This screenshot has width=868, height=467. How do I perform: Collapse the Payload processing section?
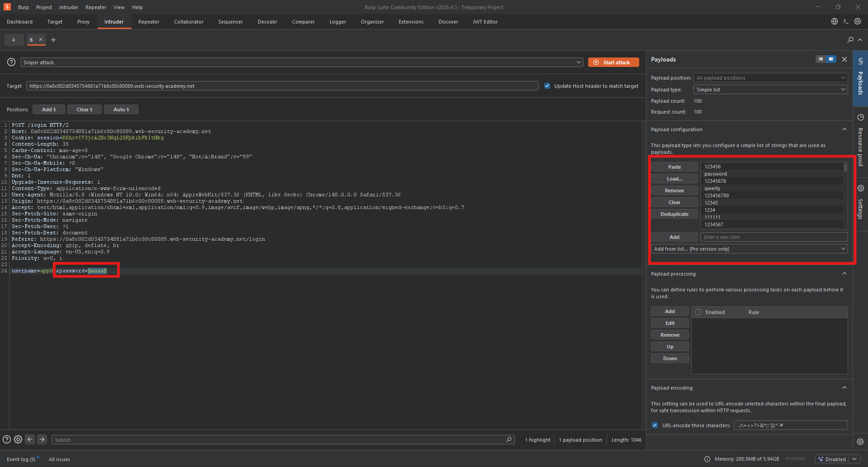(844, 273)
